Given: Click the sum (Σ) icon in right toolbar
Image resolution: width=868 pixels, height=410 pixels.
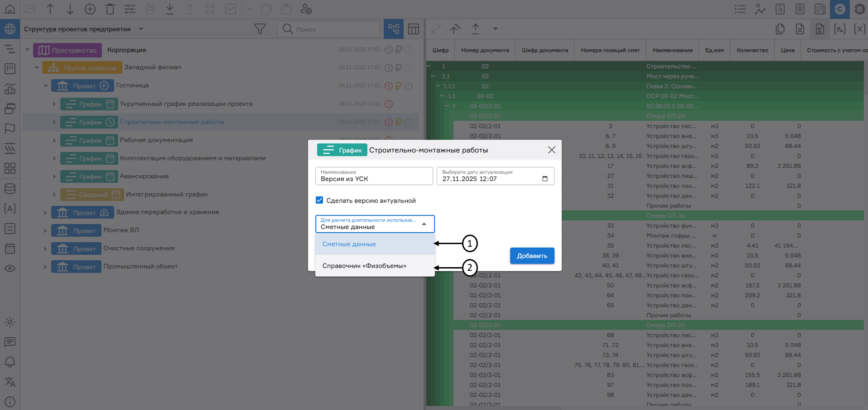Looking at the screenshot, I should tap(820, 28).
